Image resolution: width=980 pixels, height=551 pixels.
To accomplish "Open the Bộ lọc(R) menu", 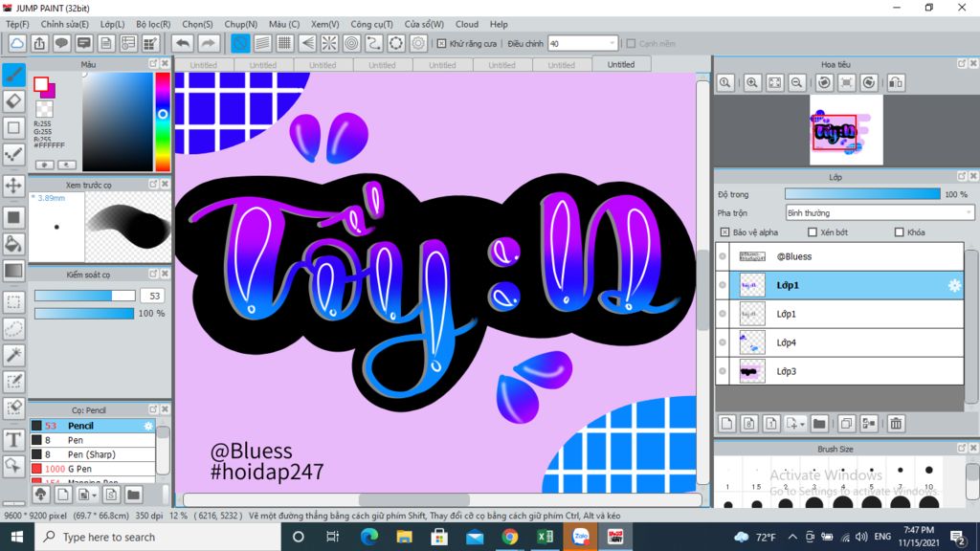I will point(153,24).
